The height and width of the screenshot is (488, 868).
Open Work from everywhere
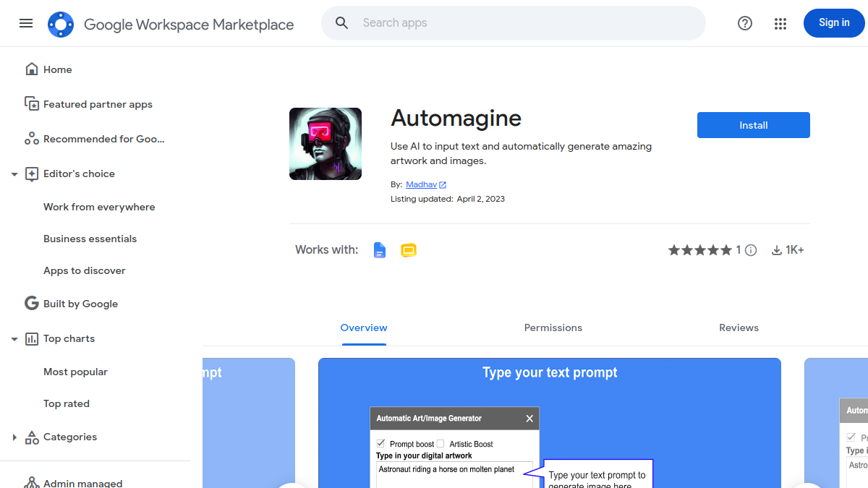(99, 207)
